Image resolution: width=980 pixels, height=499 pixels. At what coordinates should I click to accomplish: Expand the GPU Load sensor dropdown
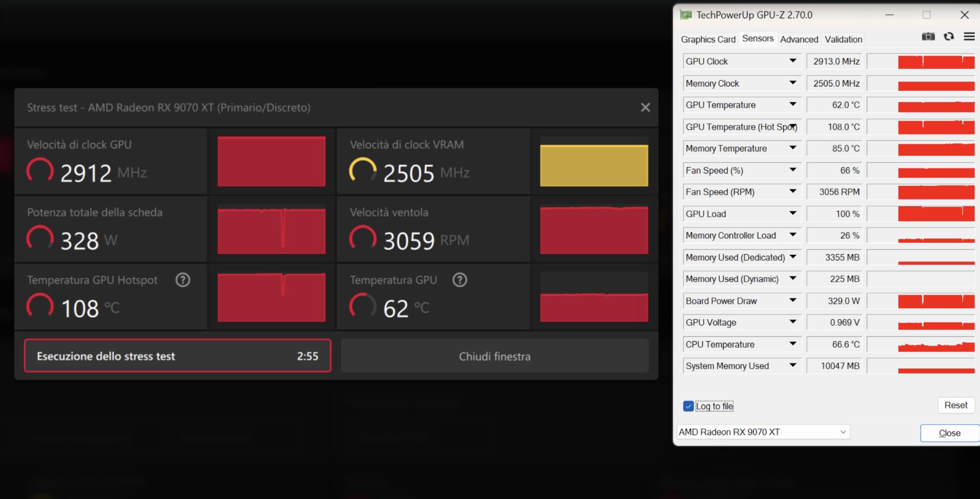[793, 213]
